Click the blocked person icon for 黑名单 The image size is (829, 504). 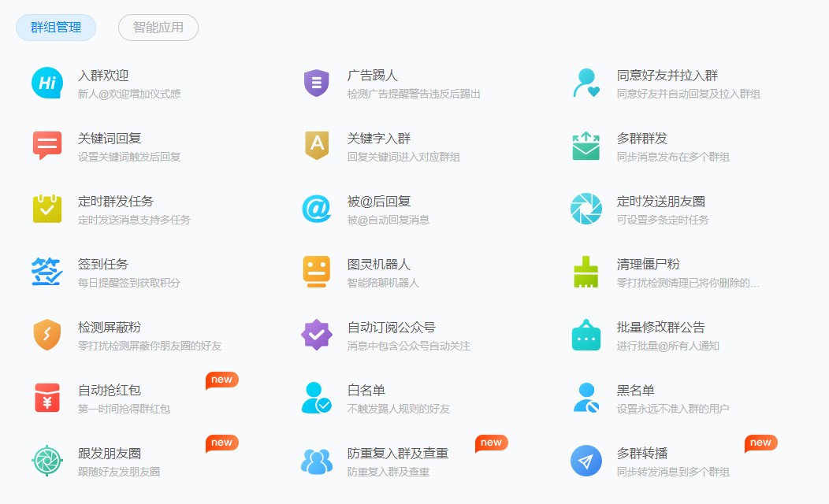[x=586, y=398]
